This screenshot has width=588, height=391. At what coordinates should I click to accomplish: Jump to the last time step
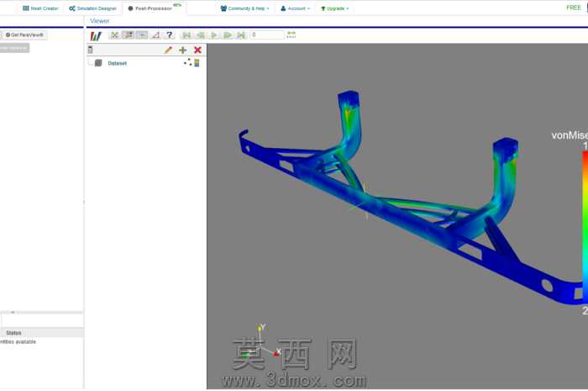[241, 35]
